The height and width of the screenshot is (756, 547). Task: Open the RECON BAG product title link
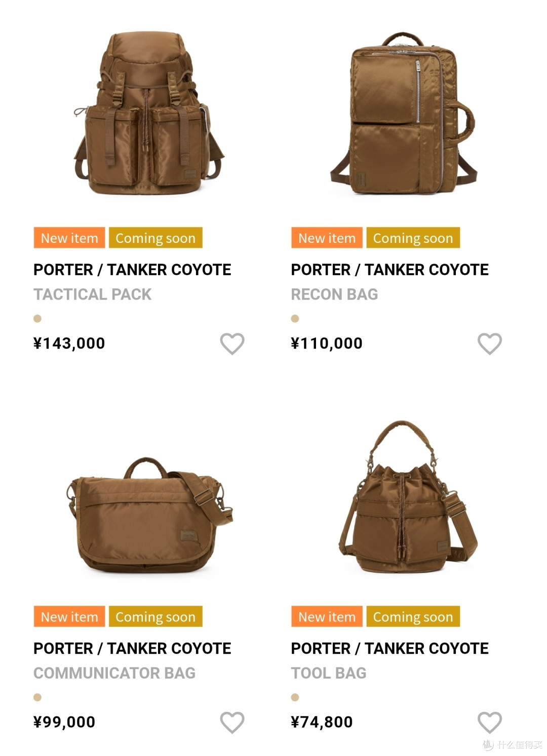click(334, 295)
